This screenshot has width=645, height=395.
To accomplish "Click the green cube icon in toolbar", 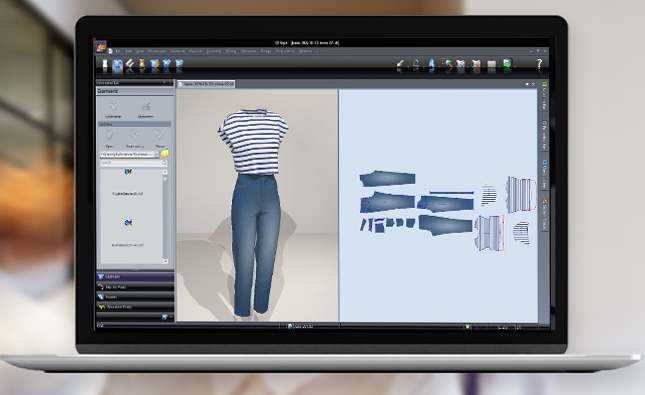I will [x=507, y=64].
